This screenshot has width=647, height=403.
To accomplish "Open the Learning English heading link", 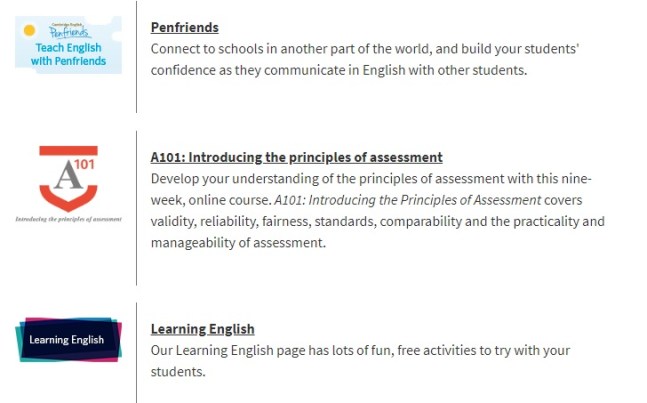I will pos(202,328).
